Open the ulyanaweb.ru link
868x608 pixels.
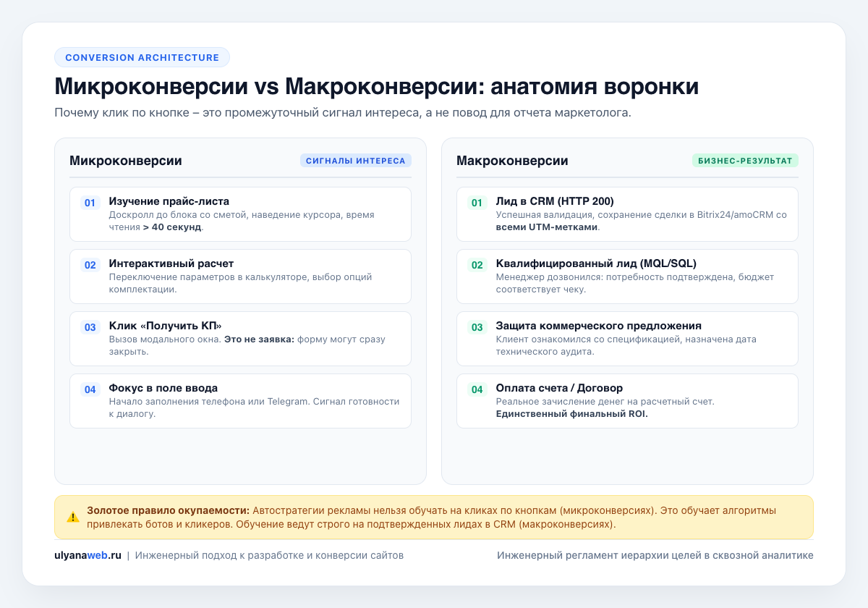pos(88,555)
